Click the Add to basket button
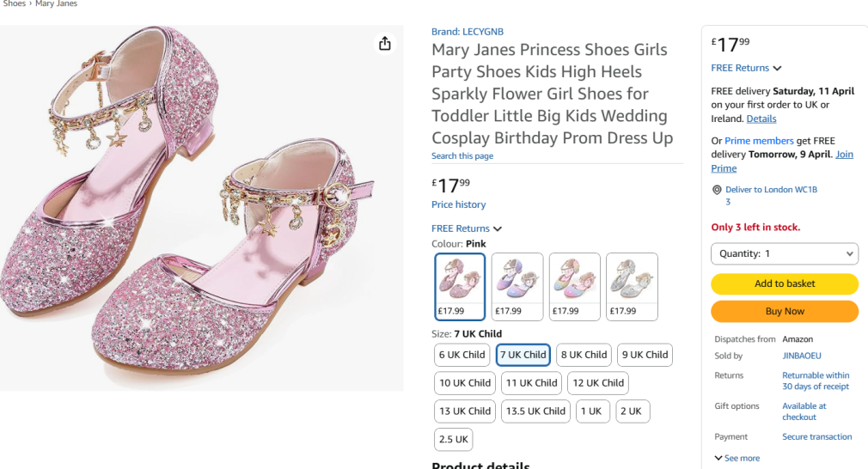The height and width of the screenshot is (469, 868). tap(785, 283)
